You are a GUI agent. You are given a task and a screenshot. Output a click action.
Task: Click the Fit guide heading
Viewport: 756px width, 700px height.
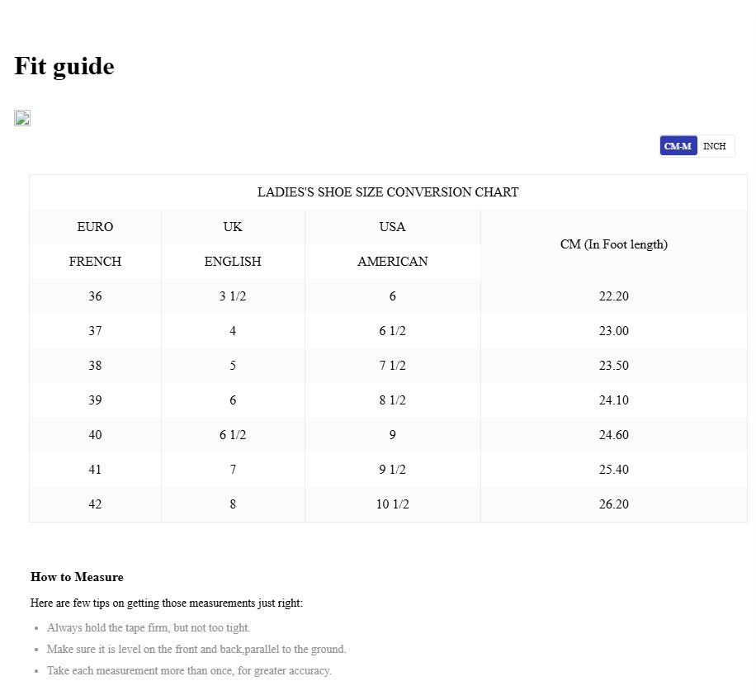click(x=64, y=66)
